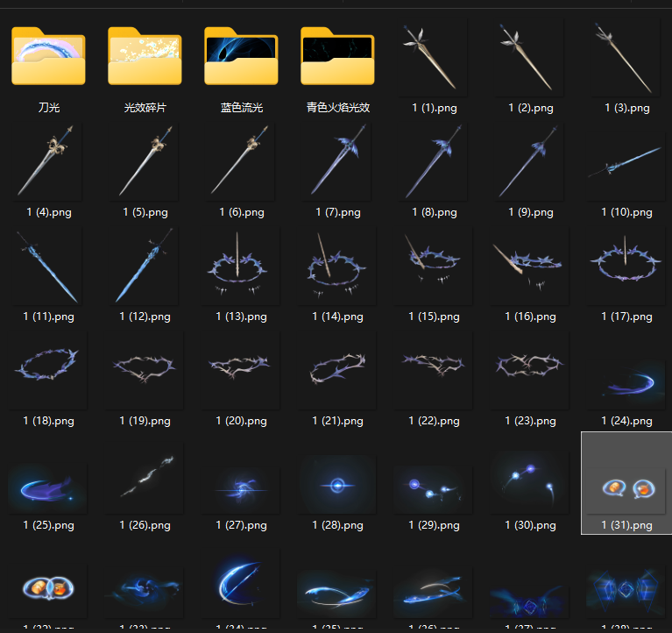Screen dimensions: 672x633
Task: Click the 1 (13).png thorn ring thumbnail
Action: coord(242,266)
